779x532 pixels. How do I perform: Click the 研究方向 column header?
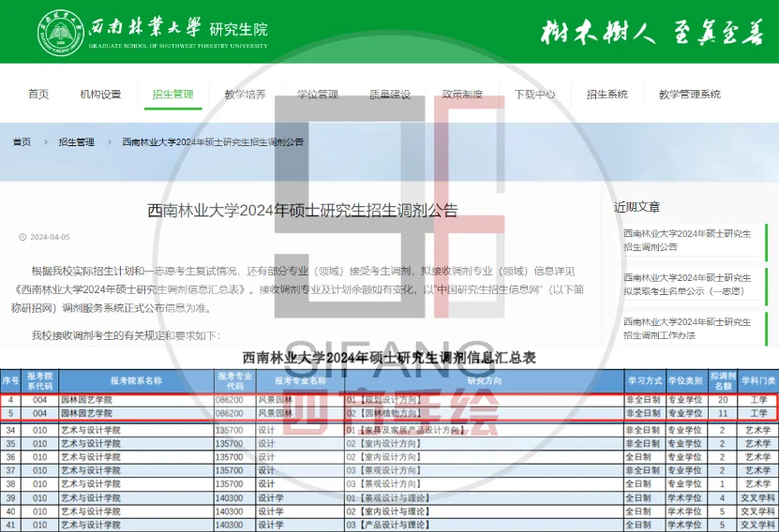485,381
